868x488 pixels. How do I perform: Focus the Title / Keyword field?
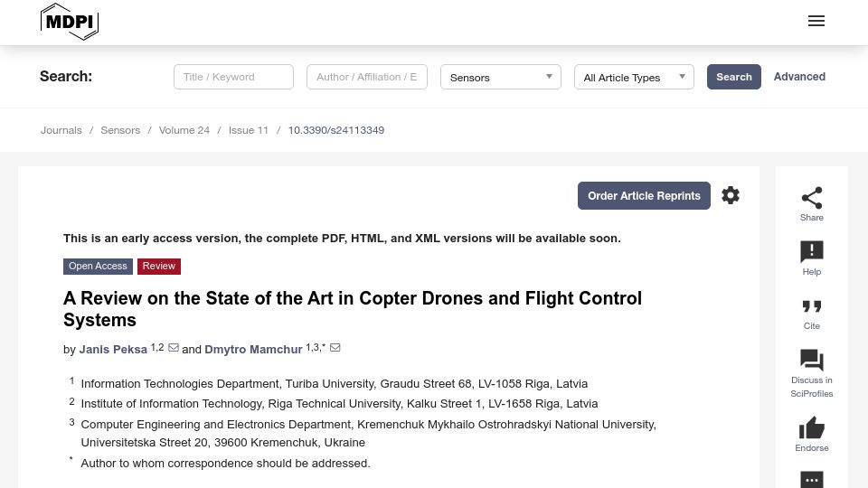[233, 77]
